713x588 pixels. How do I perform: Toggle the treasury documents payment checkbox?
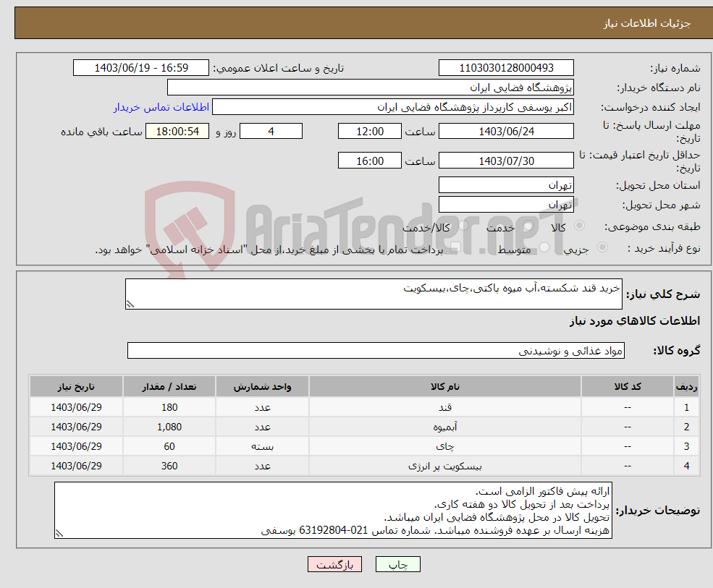coord(455,247)
